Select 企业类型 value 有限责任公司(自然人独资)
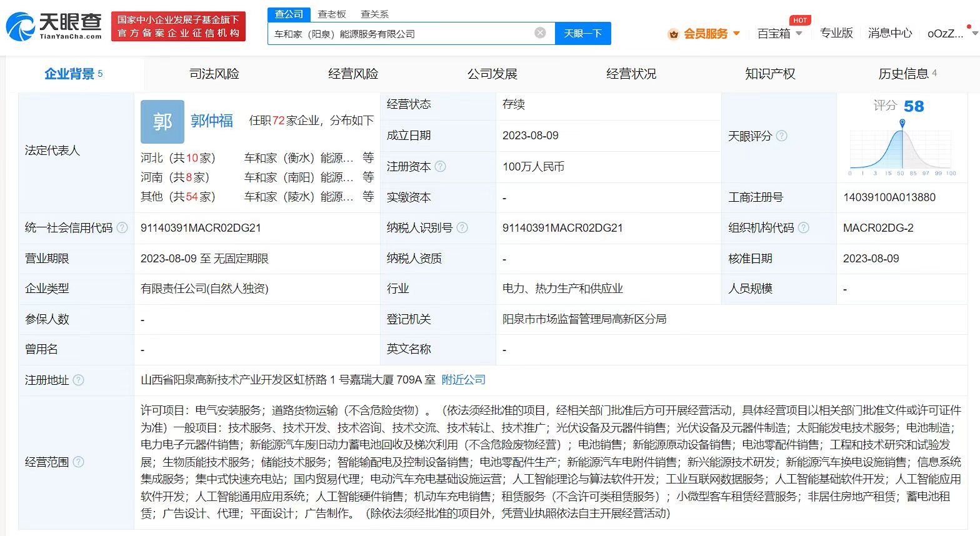This screenshot has width=980, height=536. click(x=204, y=289)
